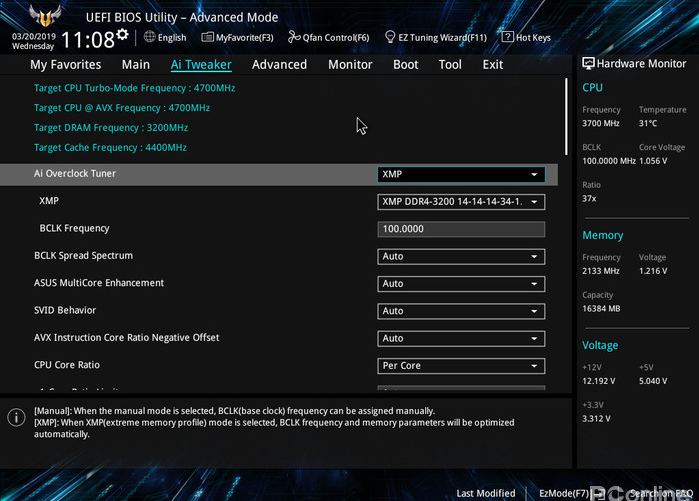Click the BCLK Frequency value field
The image size is (699, 501).
click(461, 229)
